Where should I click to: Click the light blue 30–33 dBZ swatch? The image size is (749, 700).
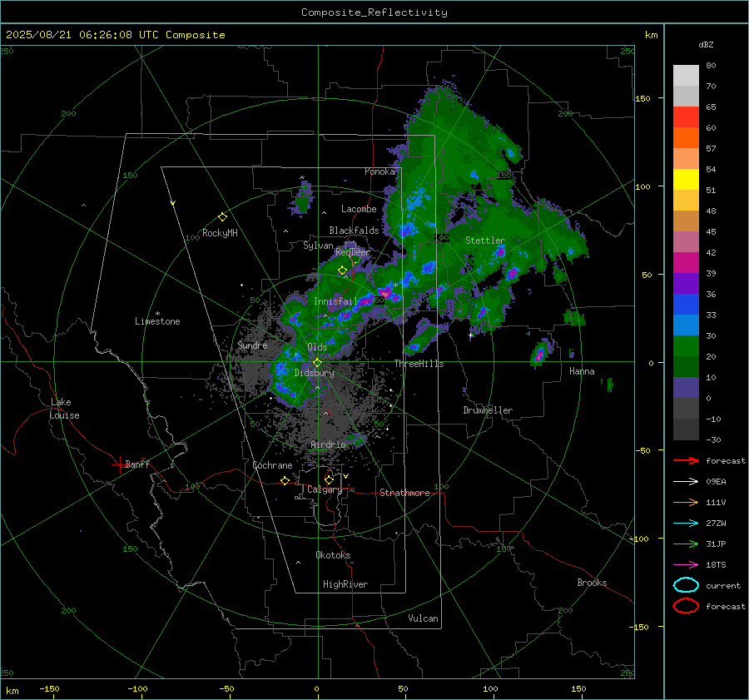click(686, 325)
